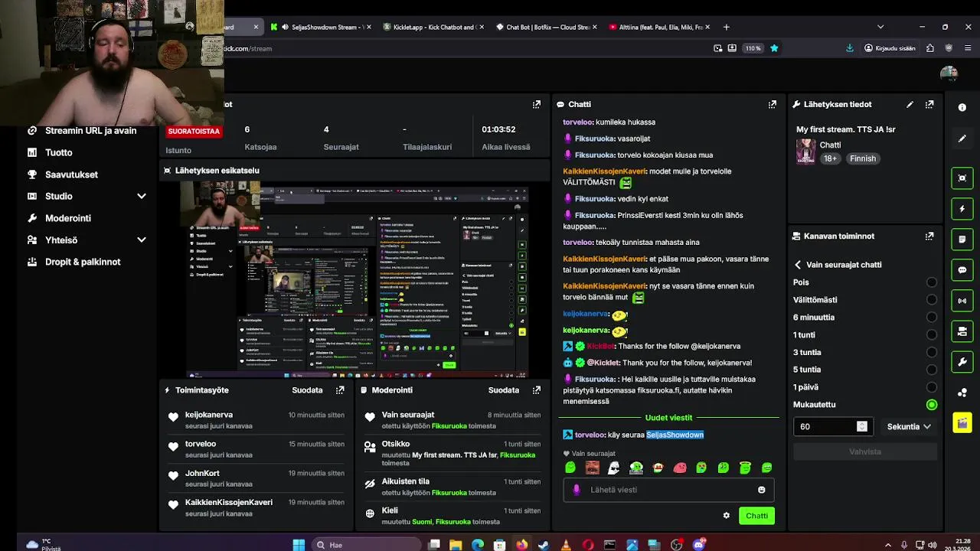
Task: Pop out the Lähetyksen tiedot panel
Action: point(929,104)
